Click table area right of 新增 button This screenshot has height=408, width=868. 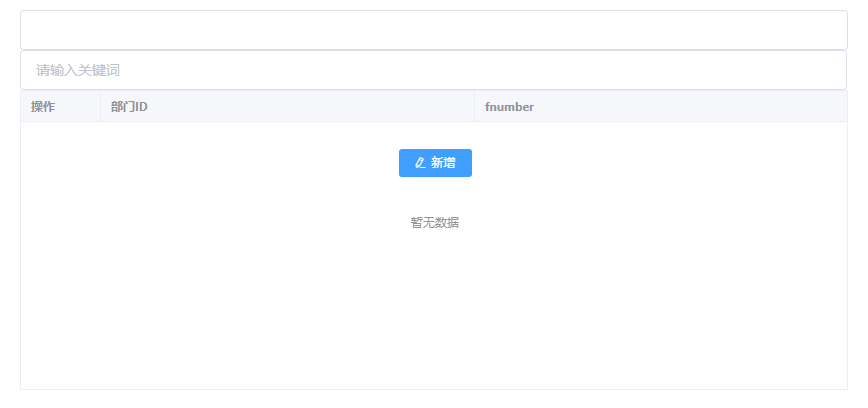[x=650, y=163]
